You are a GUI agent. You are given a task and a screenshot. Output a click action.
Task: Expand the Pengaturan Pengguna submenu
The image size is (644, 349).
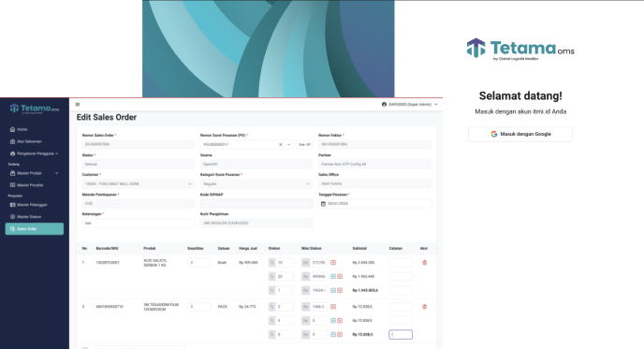tap(35, 153)
